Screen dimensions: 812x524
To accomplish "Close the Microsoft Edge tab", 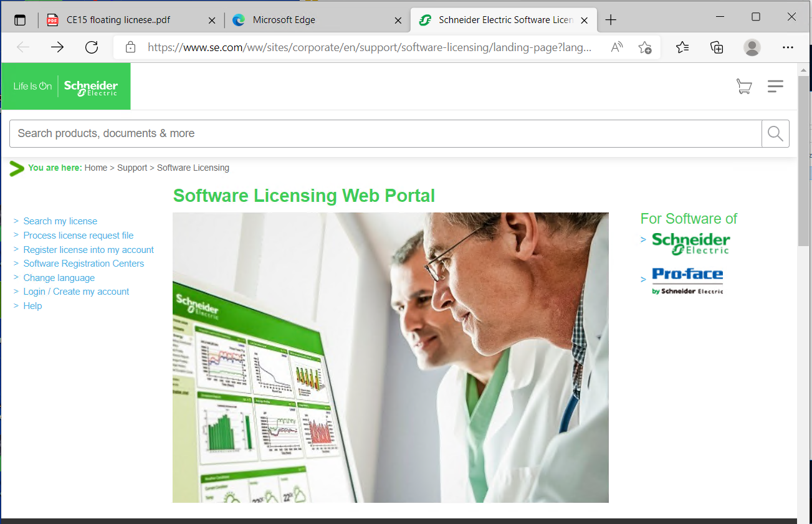I will [398, 20].
